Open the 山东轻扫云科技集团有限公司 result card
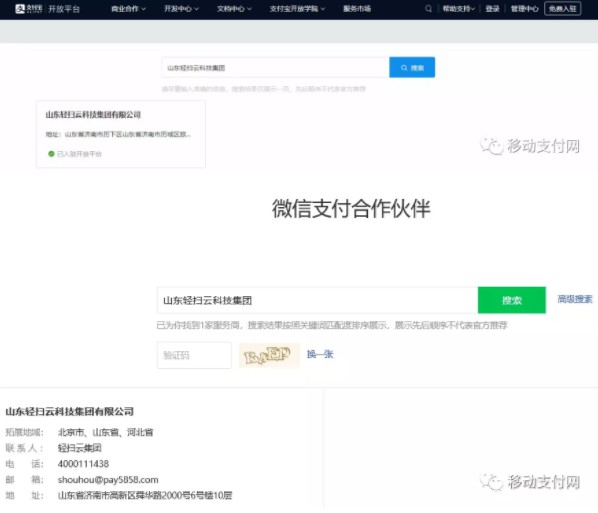Image resolution: width=598 pixels, height=513 pixels. pyautogui.click(x=121, y=134)
